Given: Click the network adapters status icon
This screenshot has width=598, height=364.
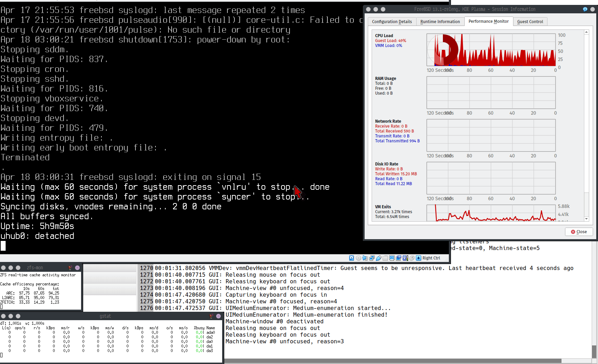Looking at the screenshot, I should click(x=372, y=258).
